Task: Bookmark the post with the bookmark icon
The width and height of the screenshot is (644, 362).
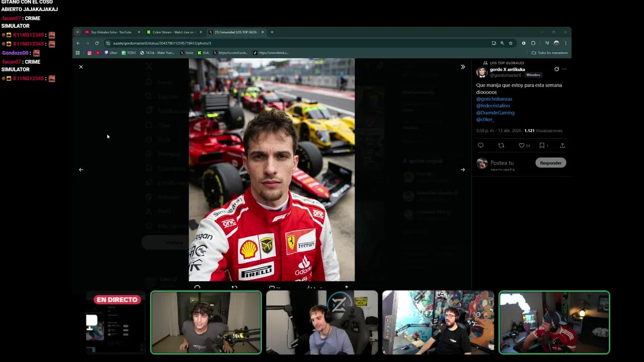Action: tap(542, 145)
